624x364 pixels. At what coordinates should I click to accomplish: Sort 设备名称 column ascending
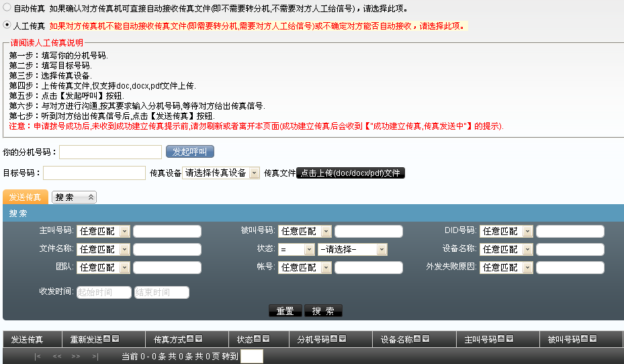point(416,339)
